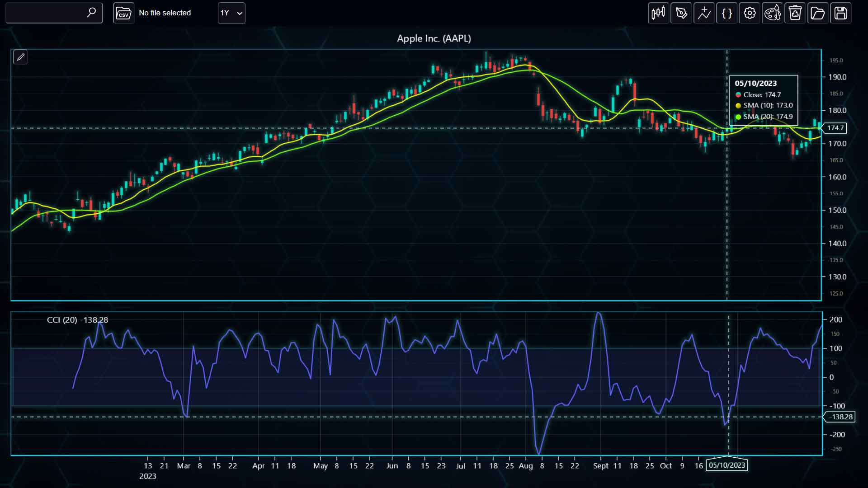Screen dimensions: 868x488
Task: Click the -138.28 CCI axis marker
Action: click(x=840, y=417)
